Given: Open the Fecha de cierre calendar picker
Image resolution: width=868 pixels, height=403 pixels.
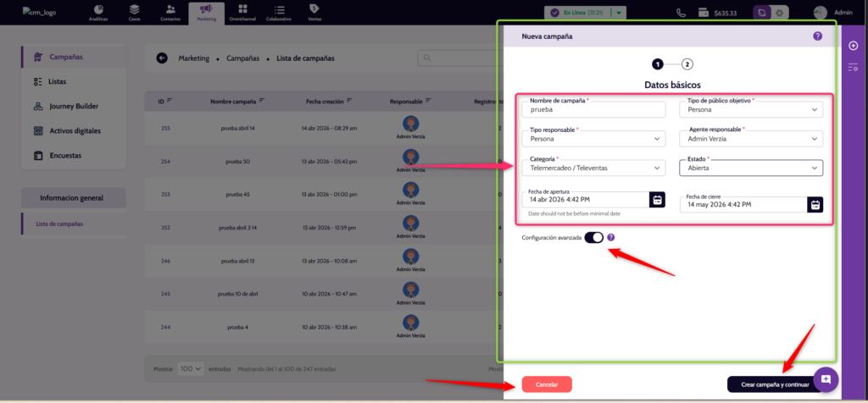Looking at the screenshot, I should point(815,204).
